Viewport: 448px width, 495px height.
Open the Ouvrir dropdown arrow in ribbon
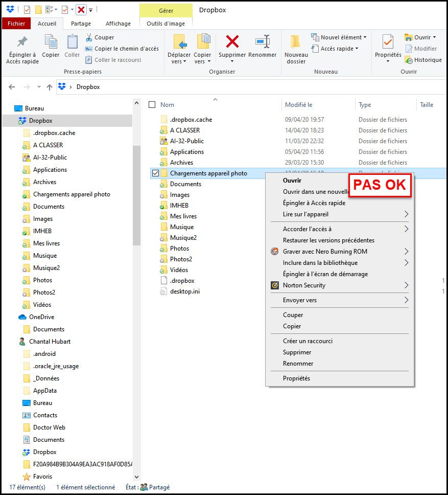(434, 37)
